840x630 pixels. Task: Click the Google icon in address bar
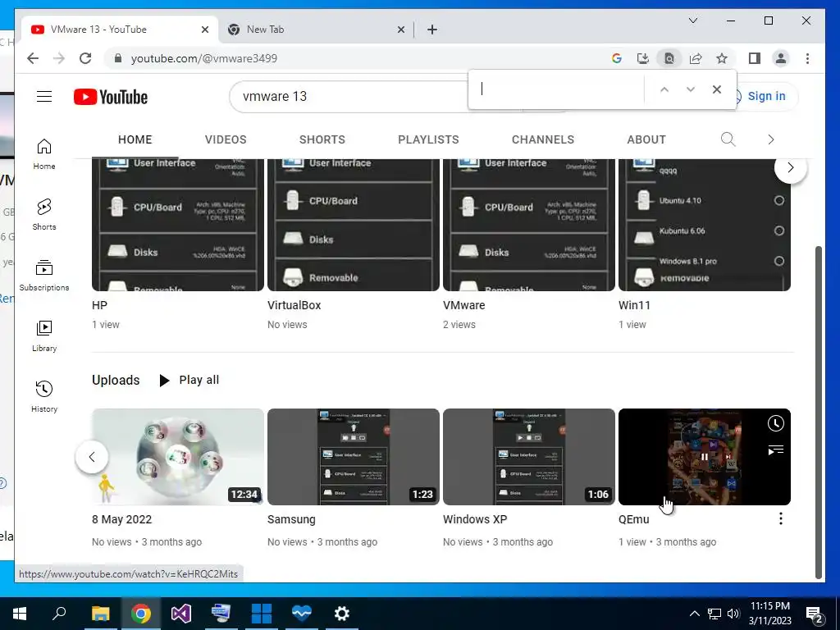pos(617,58)
